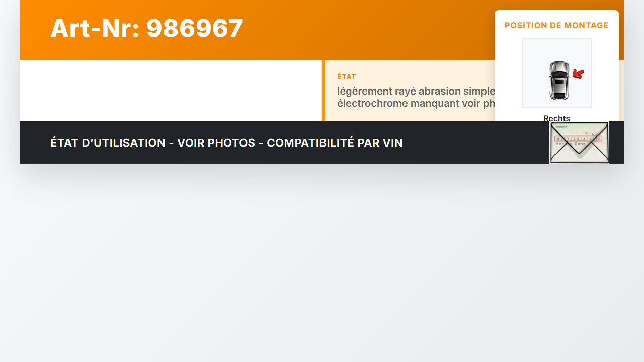This screenshot has height=362, width=644.
Task: Click the red-boxed VIN number in document
Action: coord(578,139)
